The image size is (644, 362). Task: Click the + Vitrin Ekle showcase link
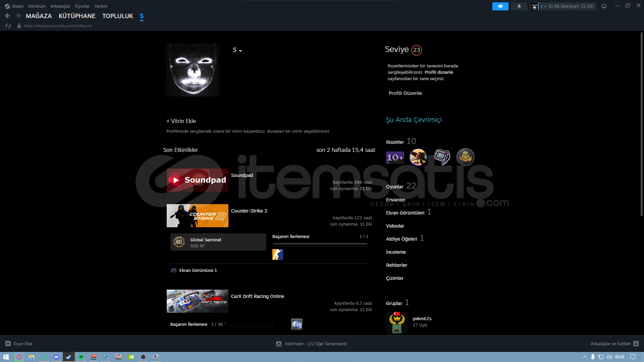[181, 121]
